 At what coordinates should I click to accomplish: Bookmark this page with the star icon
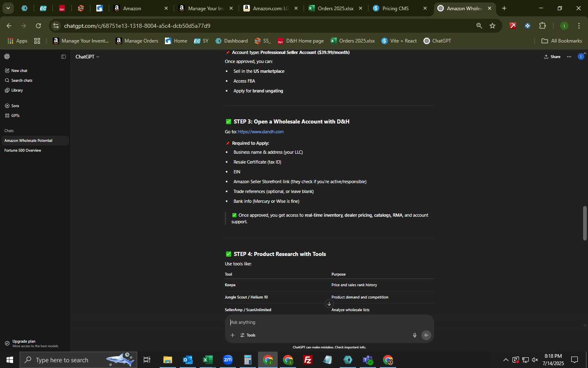pyautogui.click(x=493, y=26)
